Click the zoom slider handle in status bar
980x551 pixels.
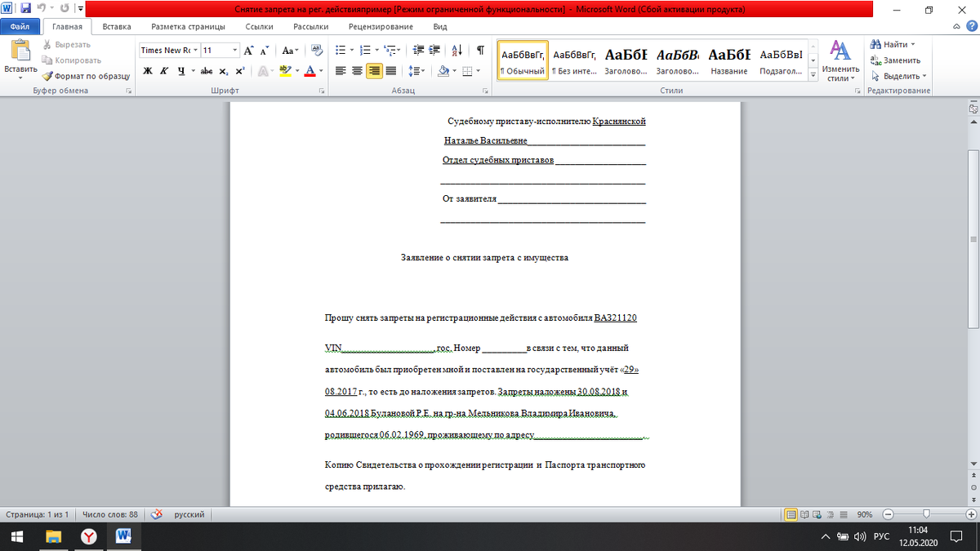point(925,514)
